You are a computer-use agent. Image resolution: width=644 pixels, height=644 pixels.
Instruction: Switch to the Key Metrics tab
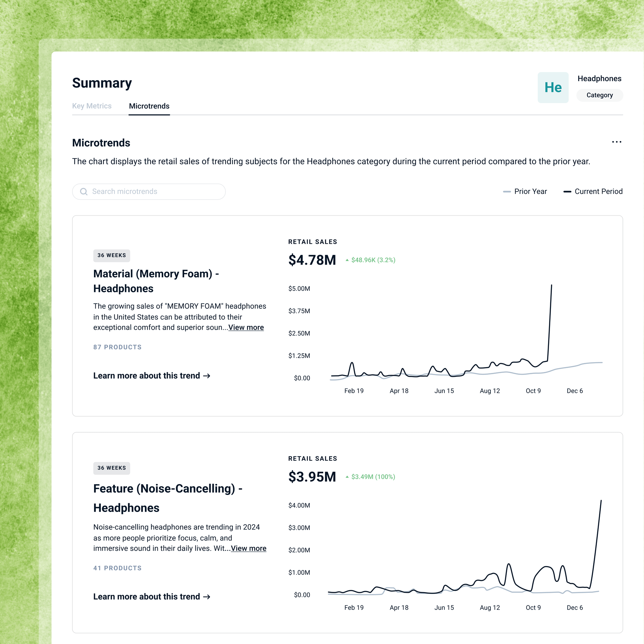pos(92,106)
